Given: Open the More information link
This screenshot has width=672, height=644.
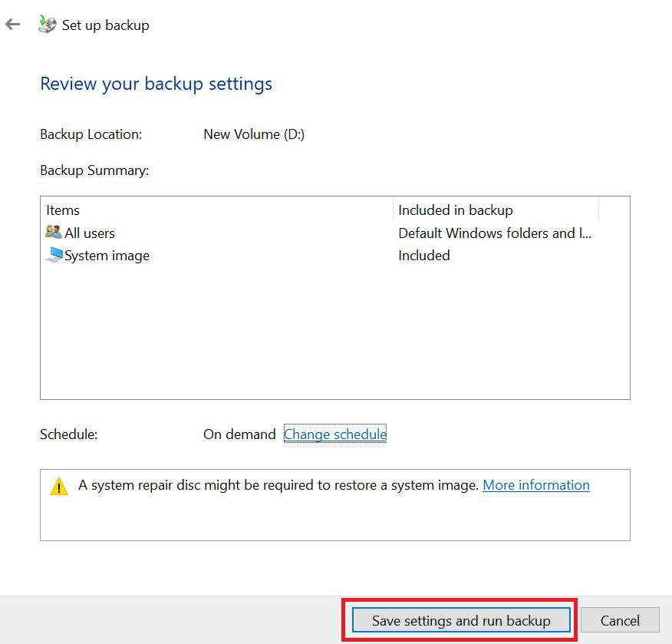Looking at the screenshot, I should [535, 485].
